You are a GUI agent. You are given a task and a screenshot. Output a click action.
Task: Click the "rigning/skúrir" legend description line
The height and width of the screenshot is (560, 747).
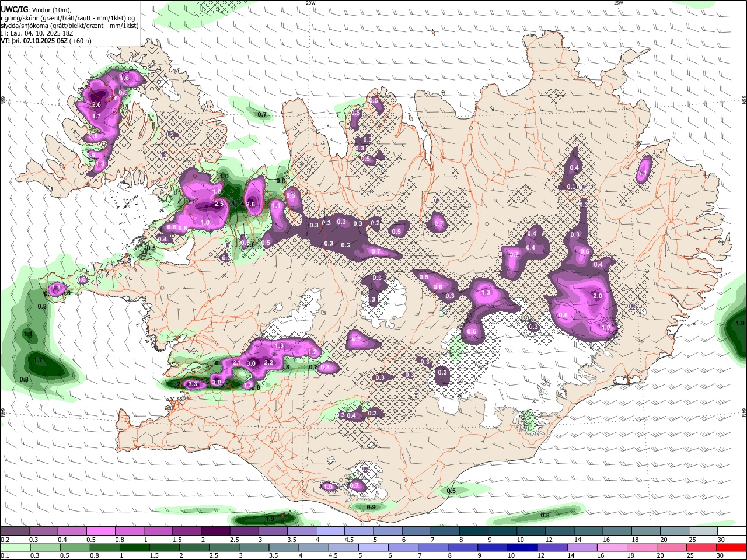pyautogui.click(x=68, y=18)
